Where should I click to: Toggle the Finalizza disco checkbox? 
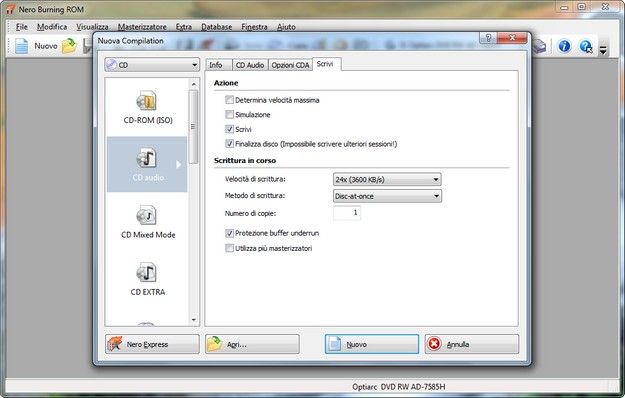pos(229,143)
